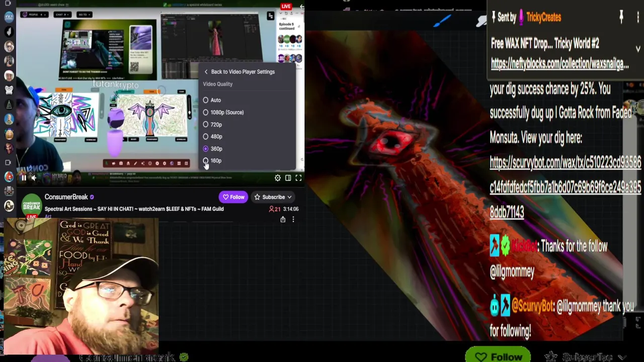644x362 pixels.
Task: Choose 480p video quality
Action: pyautogui.click(x=212, y=136)
